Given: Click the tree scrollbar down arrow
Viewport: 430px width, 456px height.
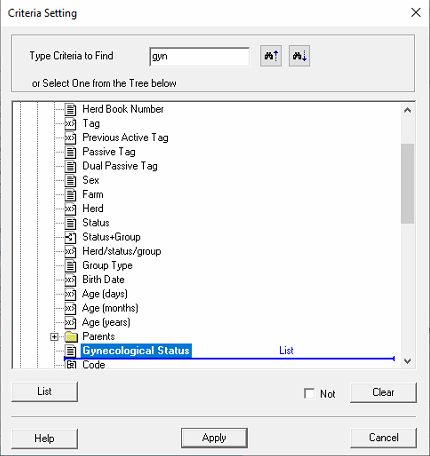Looking at the screenshot, I should pos(407,361).
